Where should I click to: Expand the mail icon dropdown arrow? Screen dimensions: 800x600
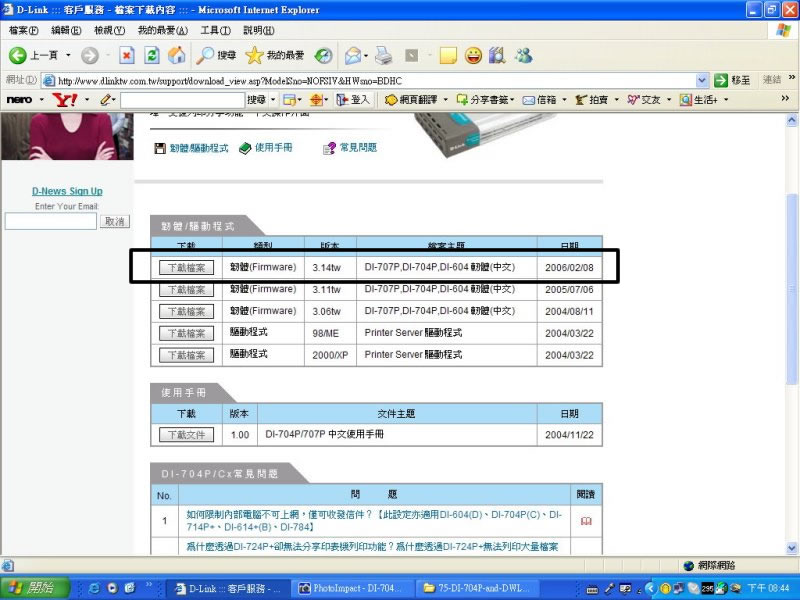[x=366, y=55]
